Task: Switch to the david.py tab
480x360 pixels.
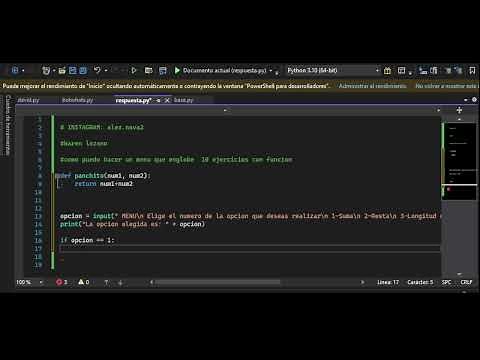Action: (x=28, y=100)
